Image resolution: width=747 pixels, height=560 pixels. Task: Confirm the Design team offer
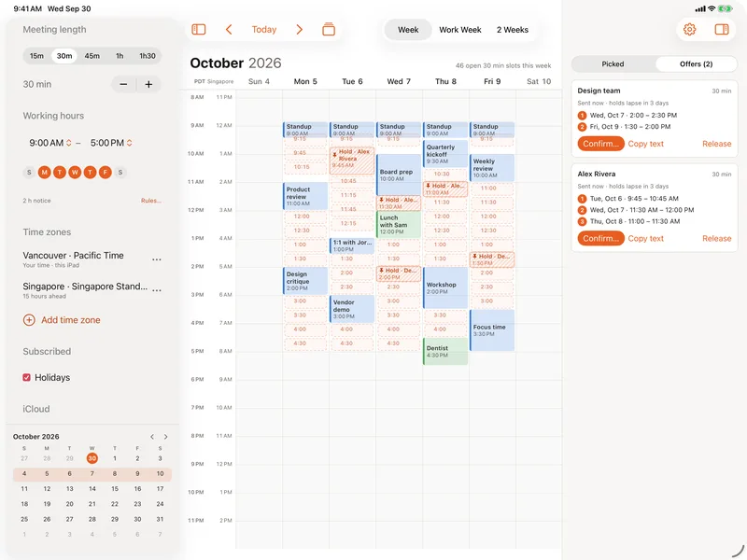coord(600,144)
